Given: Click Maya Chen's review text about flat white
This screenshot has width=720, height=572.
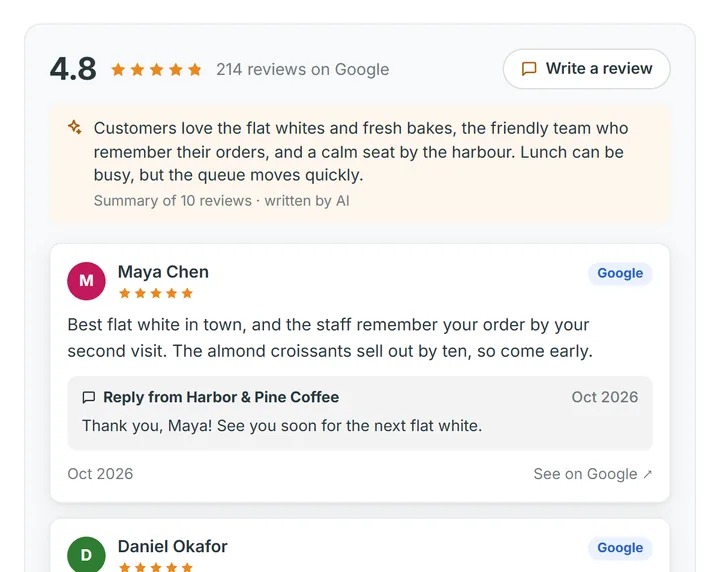Looking at the screenshot, I should click(330, 338).
